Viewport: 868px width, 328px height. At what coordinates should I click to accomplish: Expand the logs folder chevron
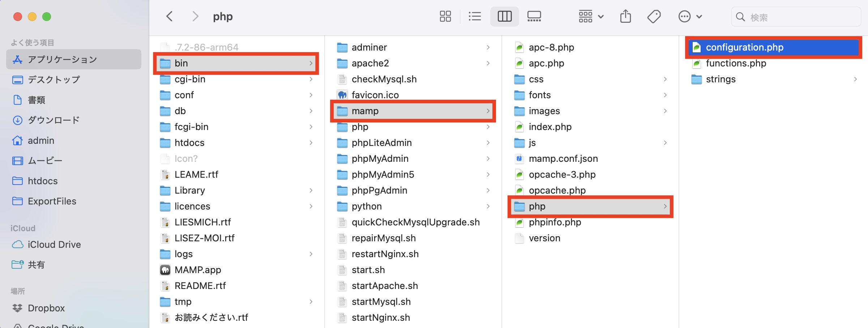311,254
